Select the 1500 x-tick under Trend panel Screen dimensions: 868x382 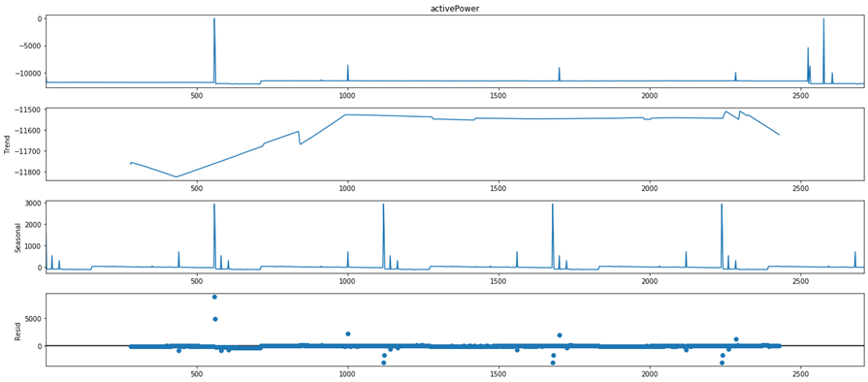498,188
